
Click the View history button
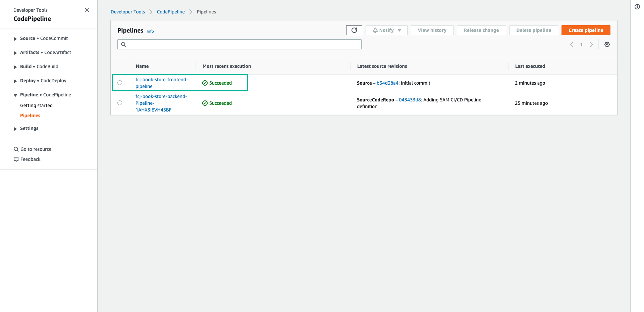(432, 30)
